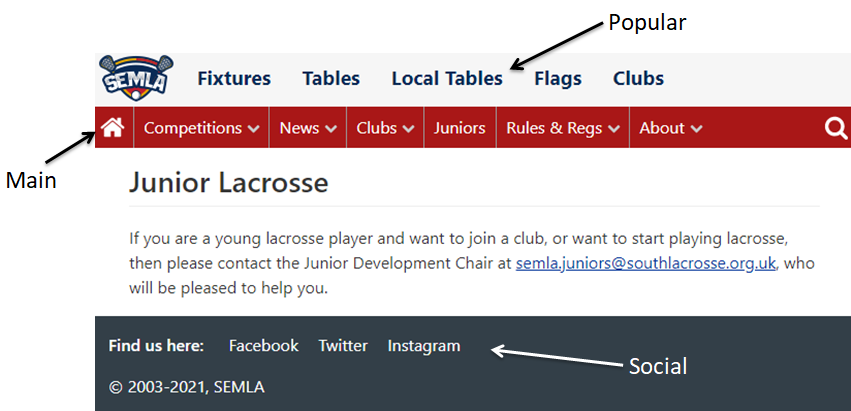Visit the Instagram link in the footer
This screenshot has height=411, width=851.
(x=424, y=346)
